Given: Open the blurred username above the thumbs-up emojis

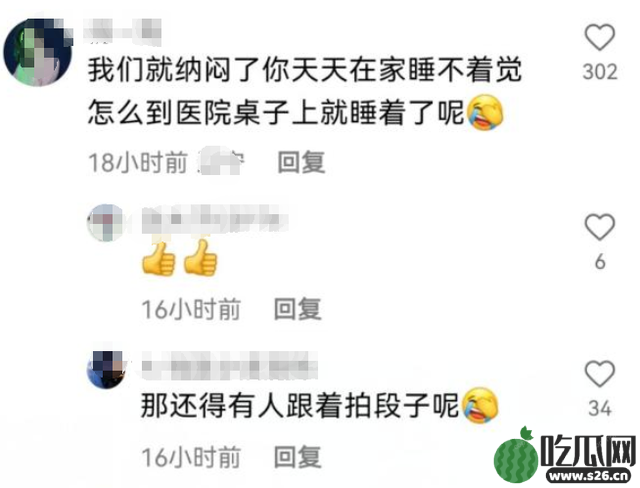Looking at the screenshot, I should 215,219.
